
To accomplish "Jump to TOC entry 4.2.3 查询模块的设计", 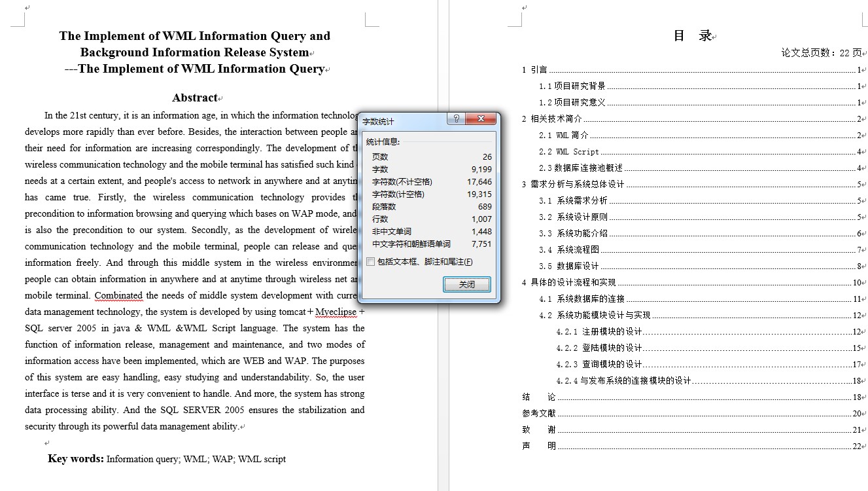I will [x=710, y=364].
